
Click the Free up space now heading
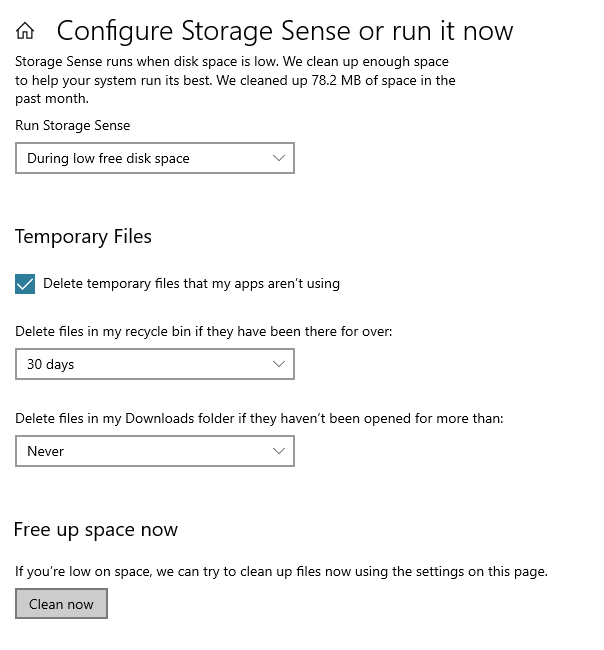click(96, 530)
